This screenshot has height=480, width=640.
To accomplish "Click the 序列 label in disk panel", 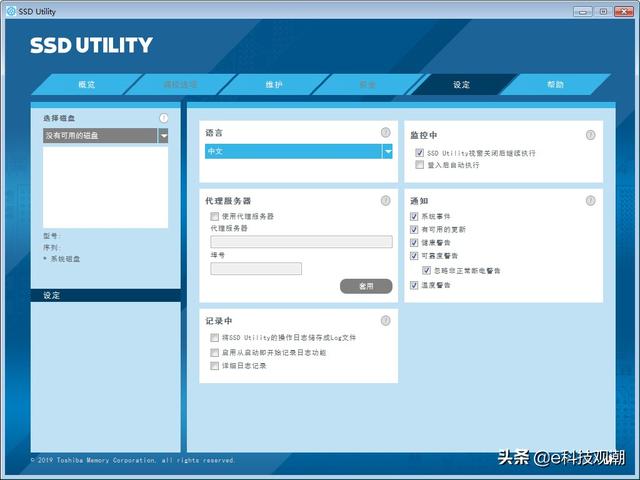I will pos(51,247).
